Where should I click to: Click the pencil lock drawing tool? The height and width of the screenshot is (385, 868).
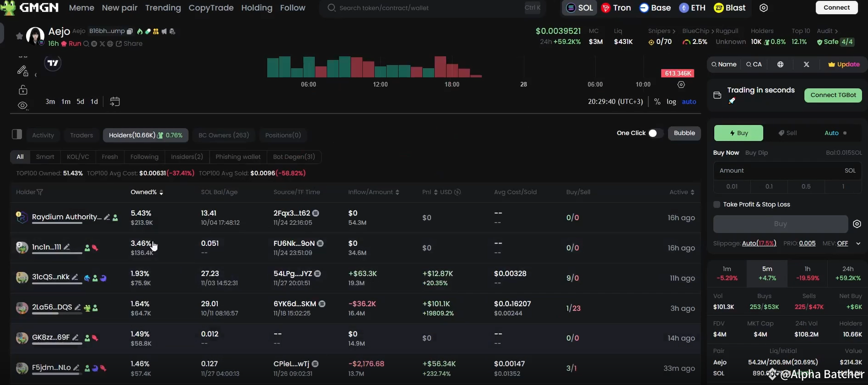tap(23, 70)
